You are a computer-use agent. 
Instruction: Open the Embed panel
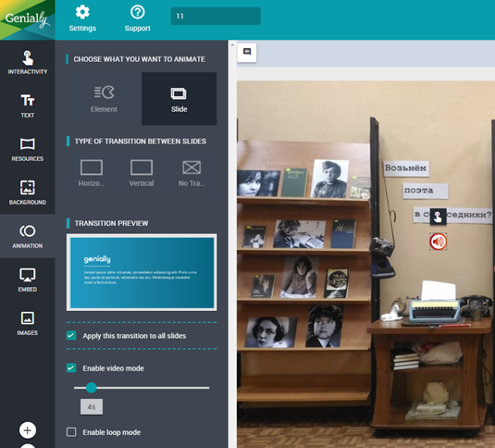coord(27,280)
